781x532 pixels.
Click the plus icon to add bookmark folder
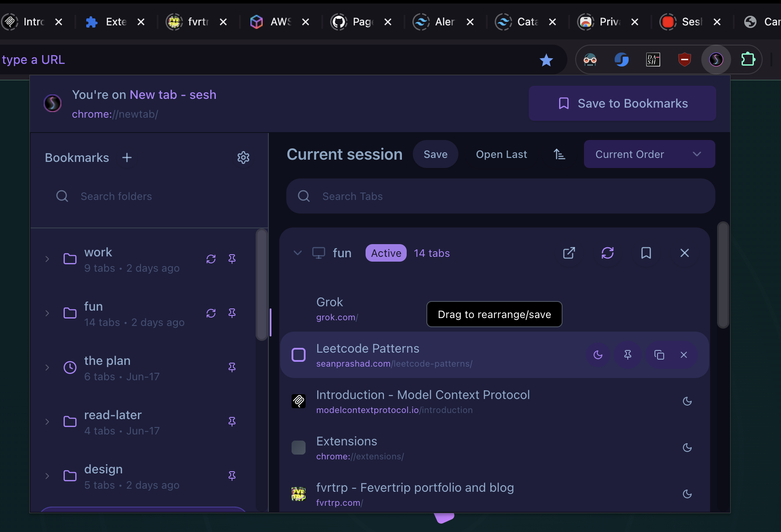[x=127, y=157]
